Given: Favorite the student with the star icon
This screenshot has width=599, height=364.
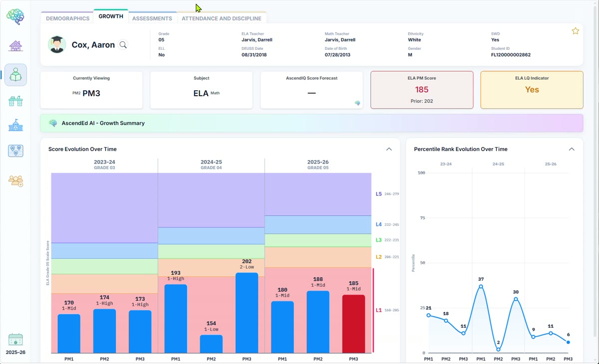Looking at the screenshot, I should click(576, 31).
